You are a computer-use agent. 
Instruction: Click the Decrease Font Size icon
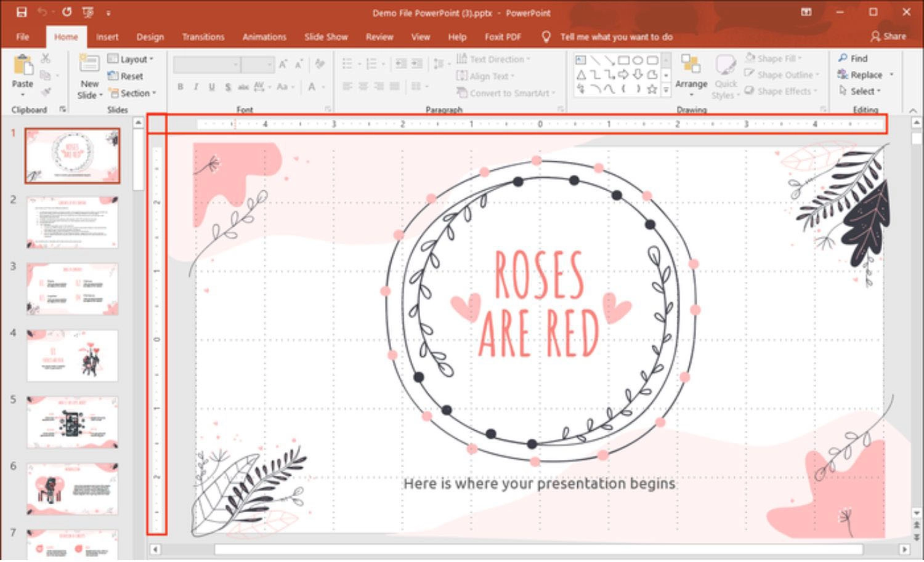coord(299,64)
